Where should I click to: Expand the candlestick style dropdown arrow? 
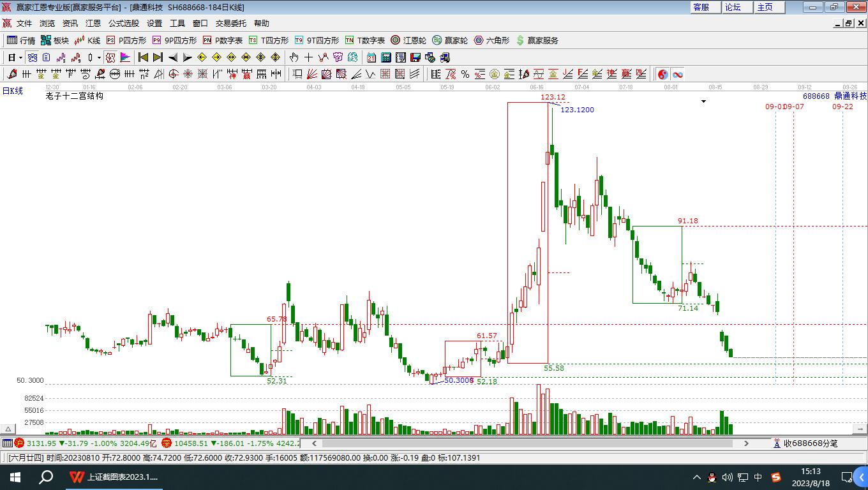click(x=99, y=57)
